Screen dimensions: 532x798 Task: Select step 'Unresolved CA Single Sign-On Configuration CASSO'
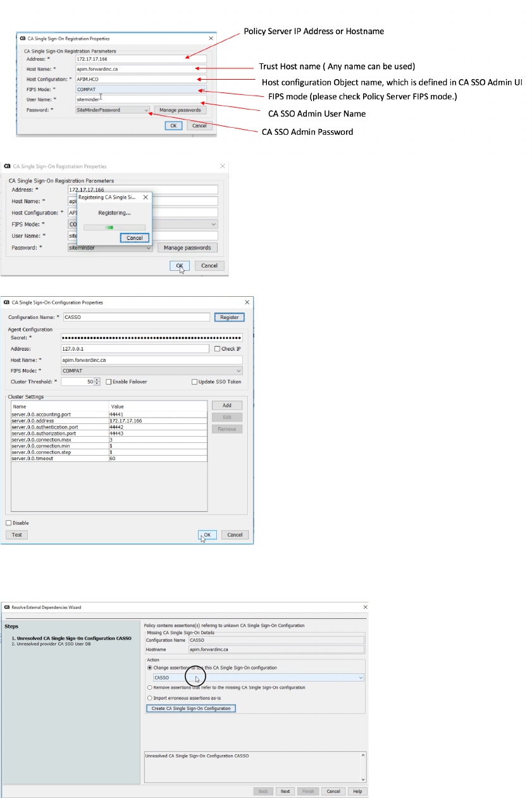point(71,639)
